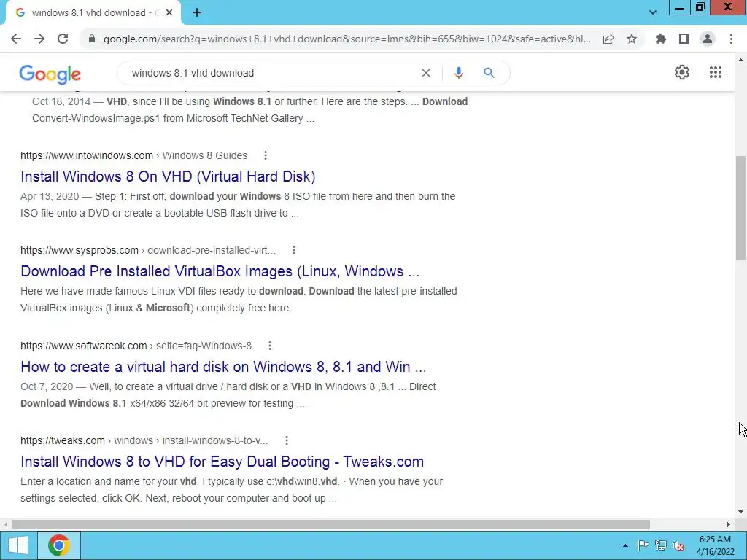Submit search with magnifier icon

point(489,73)
